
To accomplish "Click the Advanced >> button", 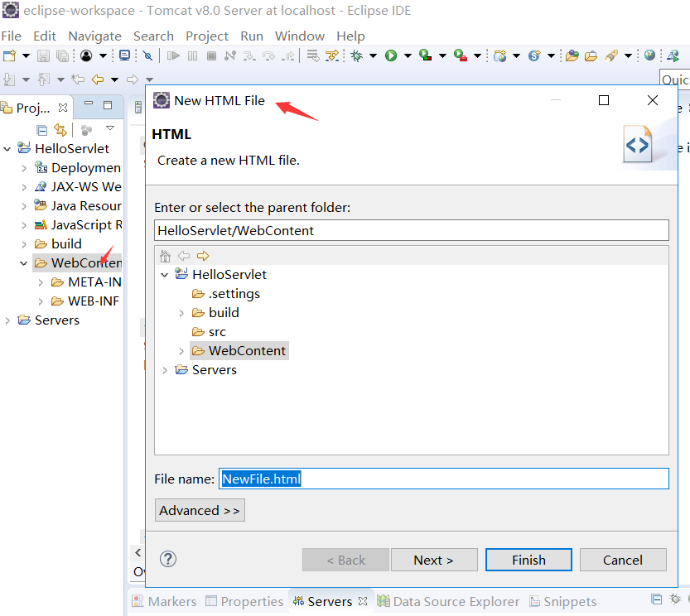I will click(x=200, y=510).
